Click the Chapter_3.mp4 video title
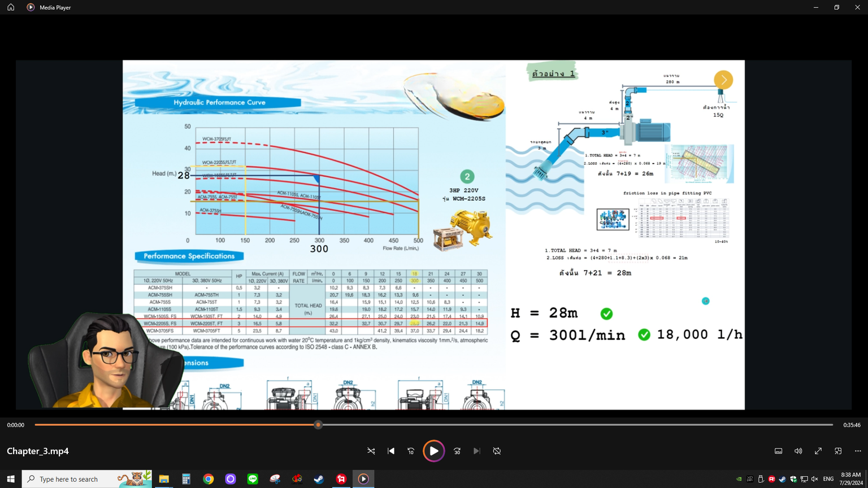The image size is (868, 488). pyautogui.click(x=38, y=451)
